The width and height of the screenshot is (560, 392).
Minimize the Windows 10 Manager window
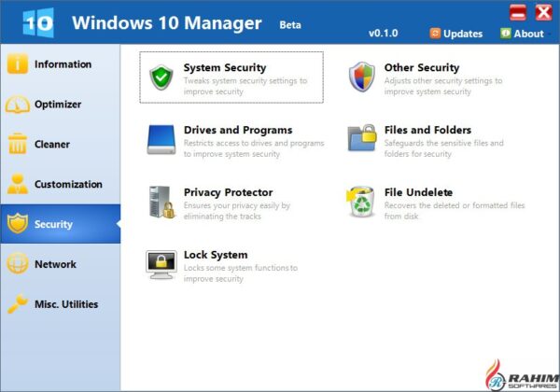(518, 12)
